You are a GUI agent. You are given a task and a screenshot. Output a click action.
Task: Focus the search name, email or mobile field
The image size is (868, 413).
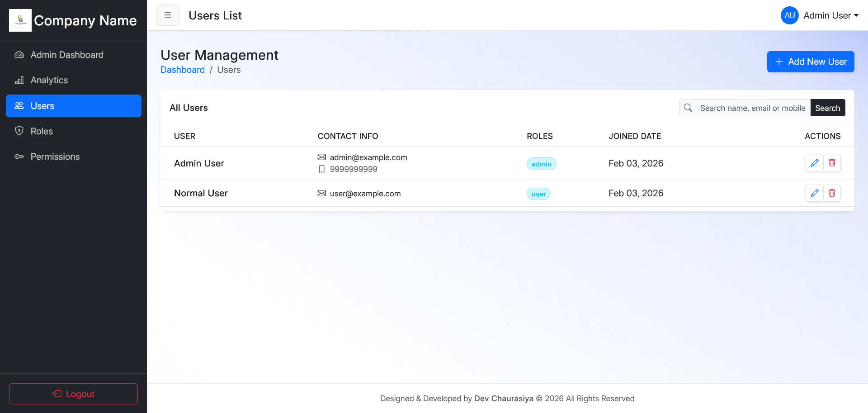coord(752,108)
